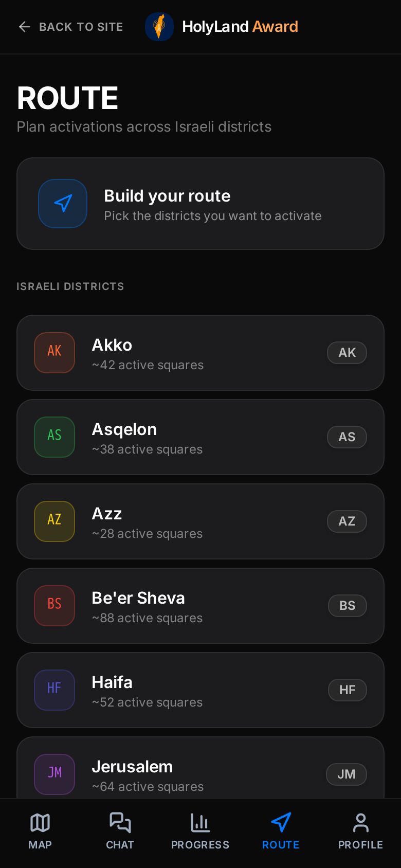Open the Profile person icon
This screenshot has width=401, height=868.
click(361, 823)
